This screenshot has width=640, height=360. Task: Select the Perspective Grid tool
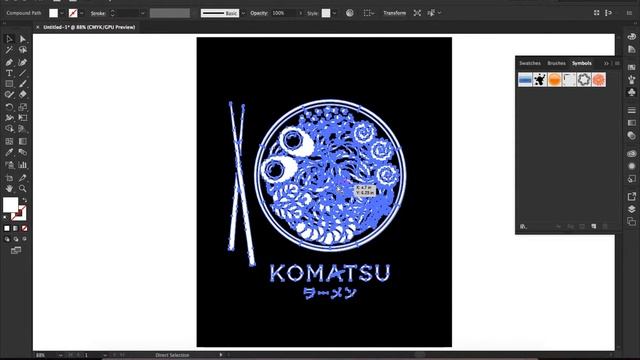(x=22, y=129)
